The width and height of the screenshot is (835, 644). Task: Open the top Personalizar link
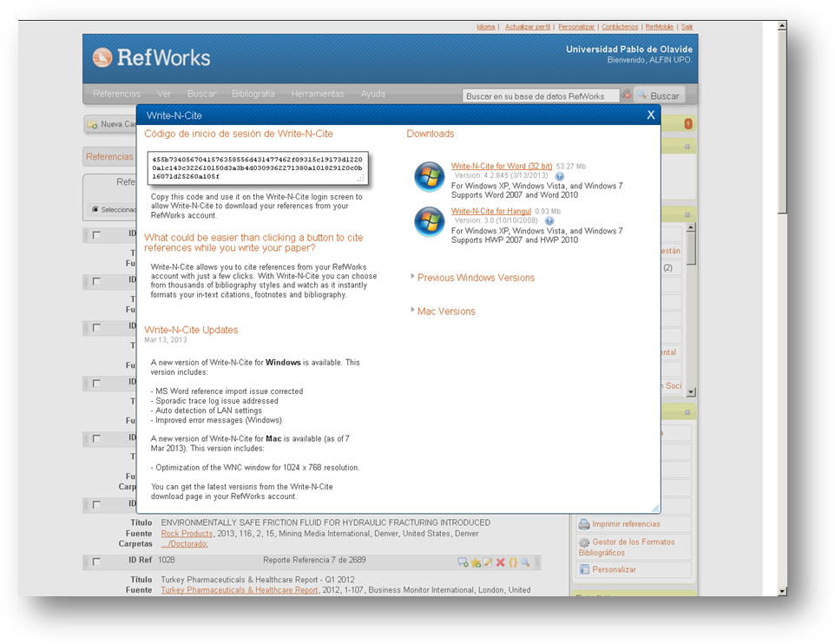pyautogui.click(x=576, y=27)
